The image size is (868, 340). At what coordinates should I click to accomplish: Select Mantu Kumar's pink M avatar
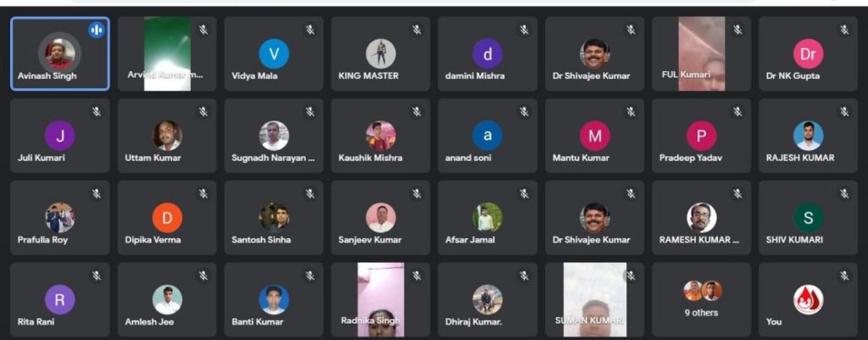coord(594,136)
